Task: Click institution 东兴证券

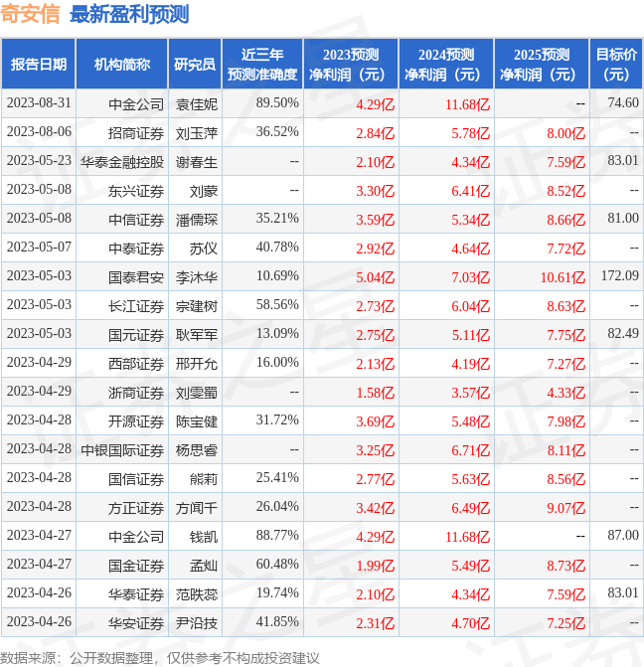Action: 136,191
